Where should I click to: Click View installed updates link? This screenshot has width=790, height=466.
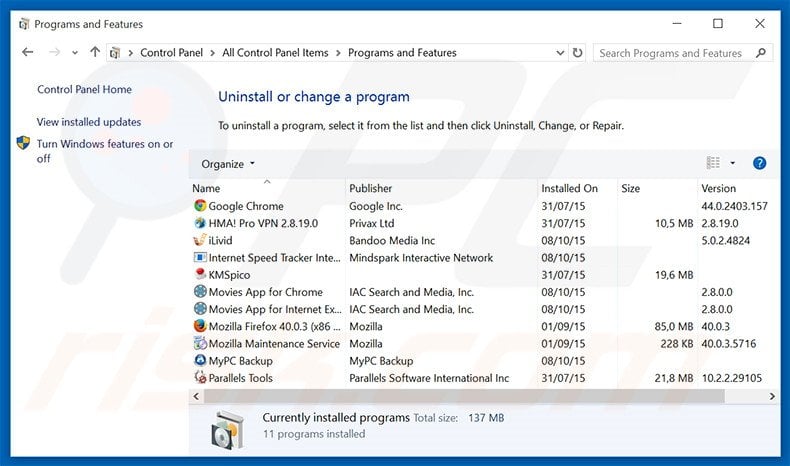click(x=89, y=122)
